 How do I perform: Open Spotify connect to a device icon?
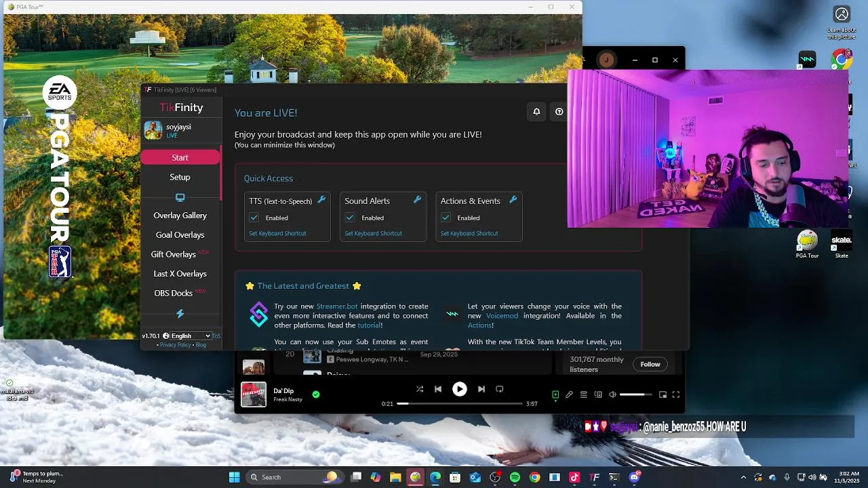[x=598, y=394]
